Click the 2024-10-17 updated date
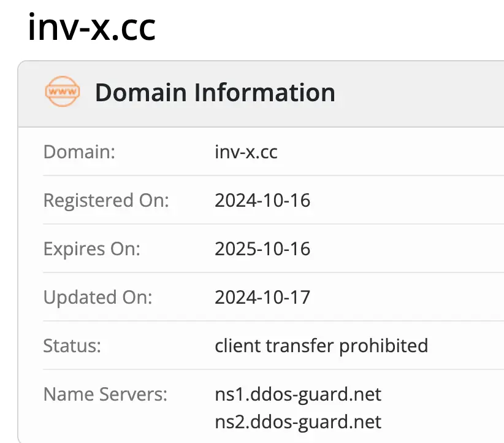The image size is (504, 443). 262,297
